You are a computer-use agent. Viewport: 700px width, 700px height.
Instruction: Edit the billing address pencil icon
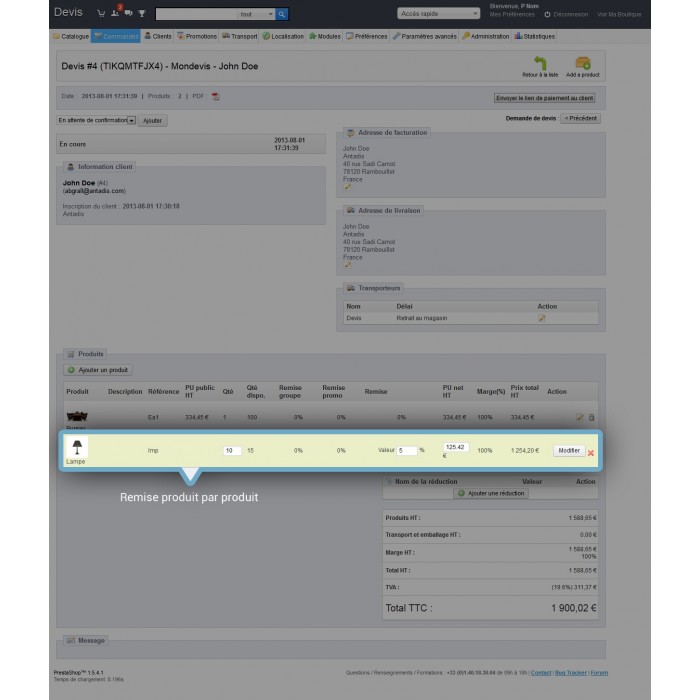pos(348,186)
